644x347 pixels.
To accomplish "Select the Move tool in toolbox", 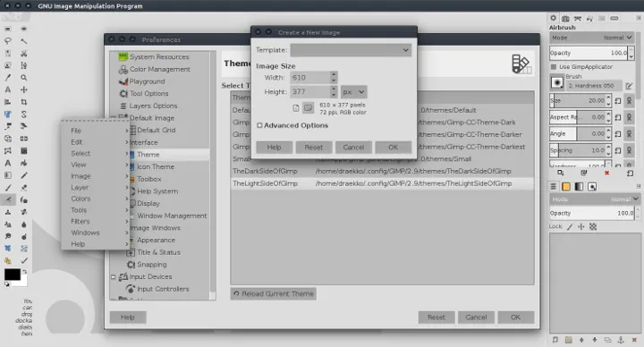I will pos(24,89).
